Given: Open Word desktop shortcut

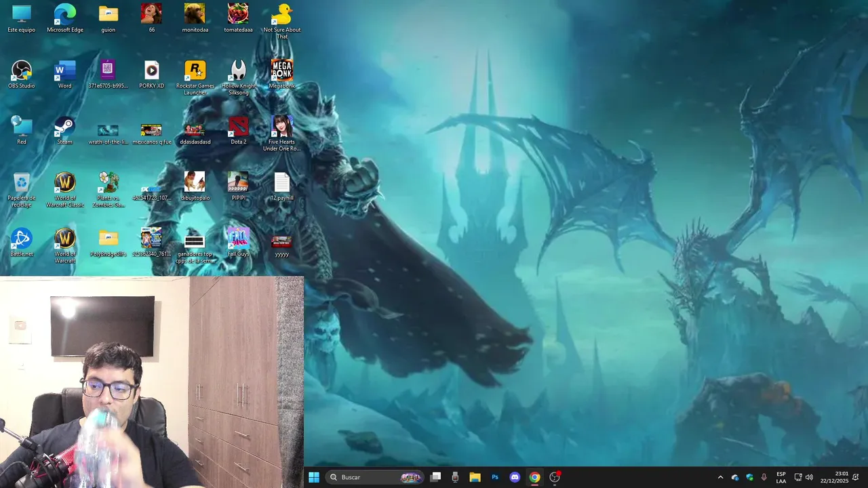Looking at the screenshot, I should [65, 75].
